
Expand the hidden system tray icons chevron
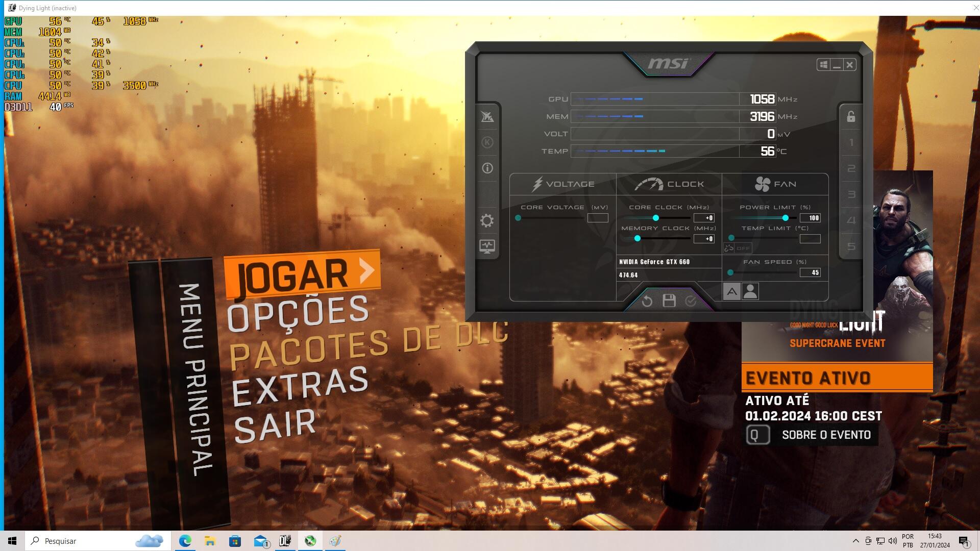tap(855, 541)
